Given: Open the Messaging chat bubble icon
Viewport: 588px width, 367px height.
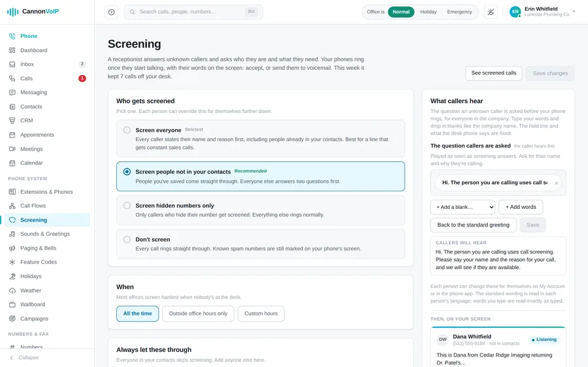Looking at the screenshot, I should (x=12, y=93).
